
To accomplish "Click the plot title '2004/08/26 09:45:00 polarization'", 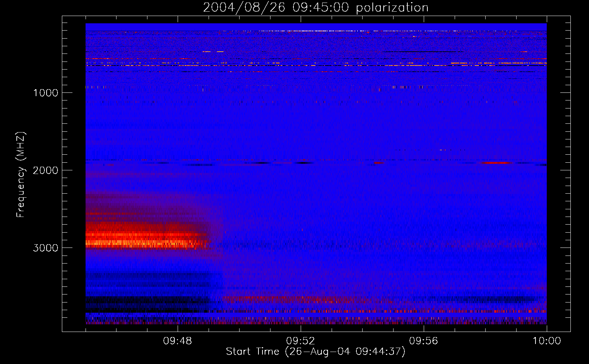I will 316,8.
